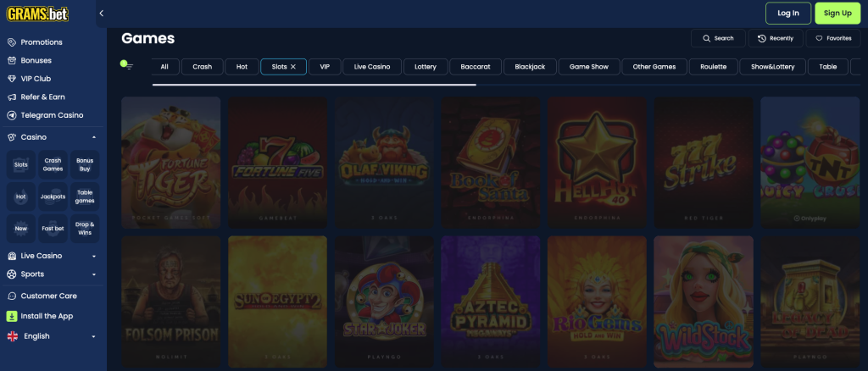Click the VIP Club diamond icon

[x=12, y=79]
